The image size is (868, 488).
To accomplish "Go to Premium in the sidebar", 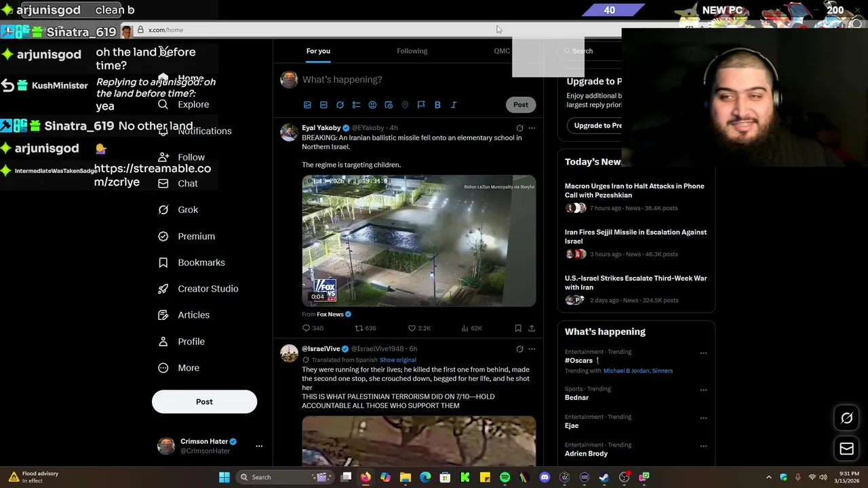I will coord(186,237).
